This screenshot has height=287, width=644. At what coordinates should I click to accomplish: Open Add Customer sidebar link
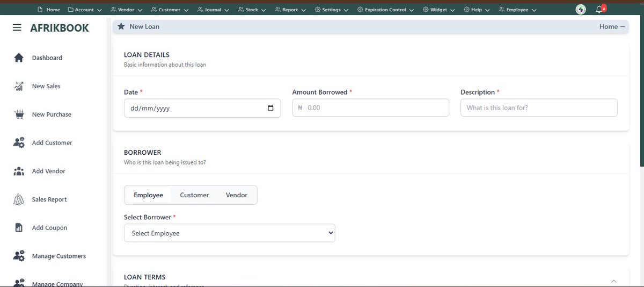(52, 143)
